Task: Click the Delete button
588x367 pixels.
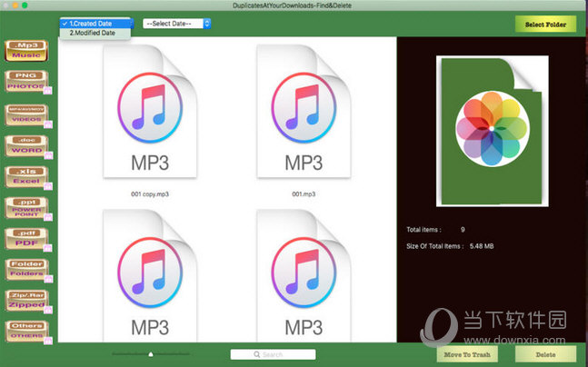Action: point(545,354)
